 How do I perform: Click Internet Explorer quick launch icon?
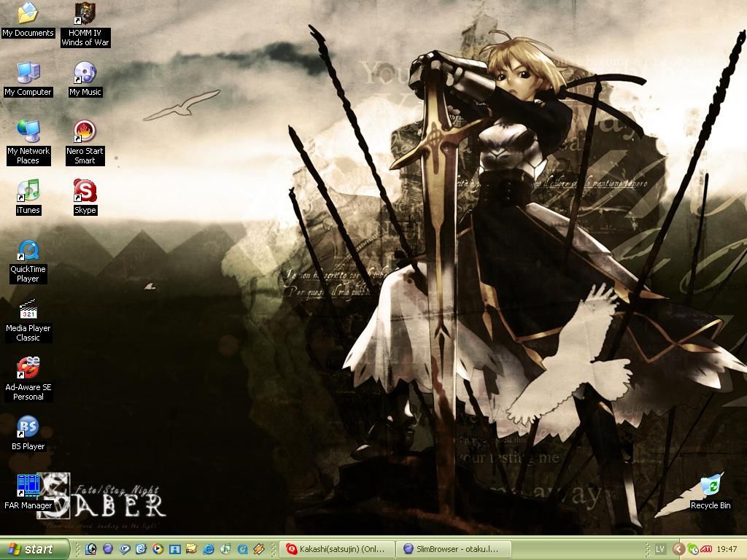pos(209,549)
